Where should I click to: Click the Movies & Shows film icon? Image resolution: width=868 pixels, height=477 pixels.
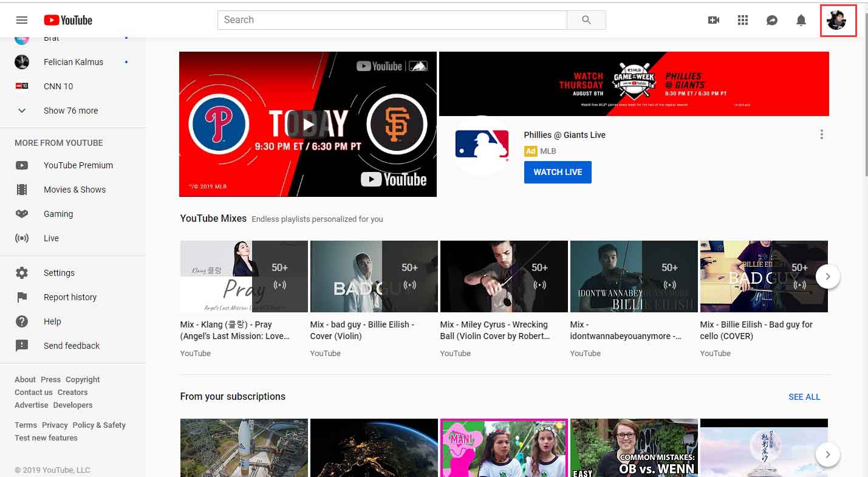22,190
